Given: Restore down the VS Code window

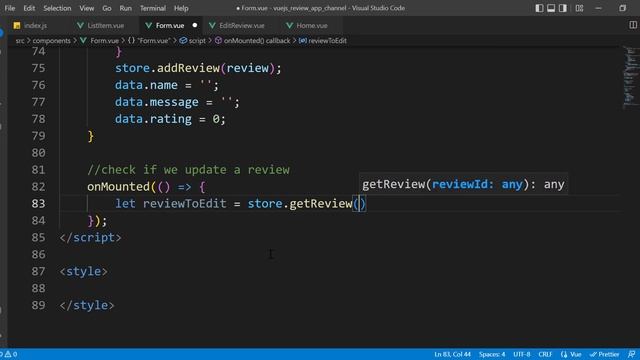Looking at the screenshot, I should point(622,8).
